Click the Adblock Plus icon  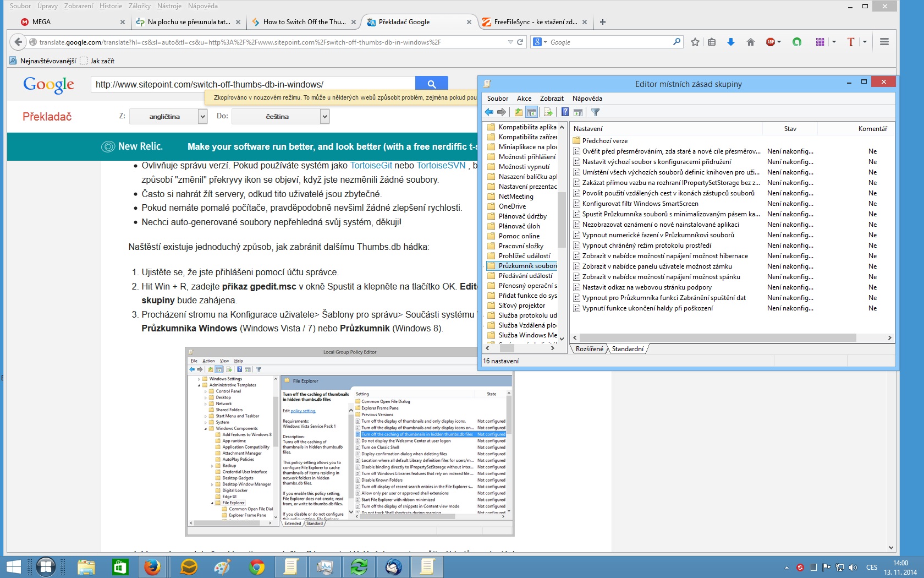(771, 42)
